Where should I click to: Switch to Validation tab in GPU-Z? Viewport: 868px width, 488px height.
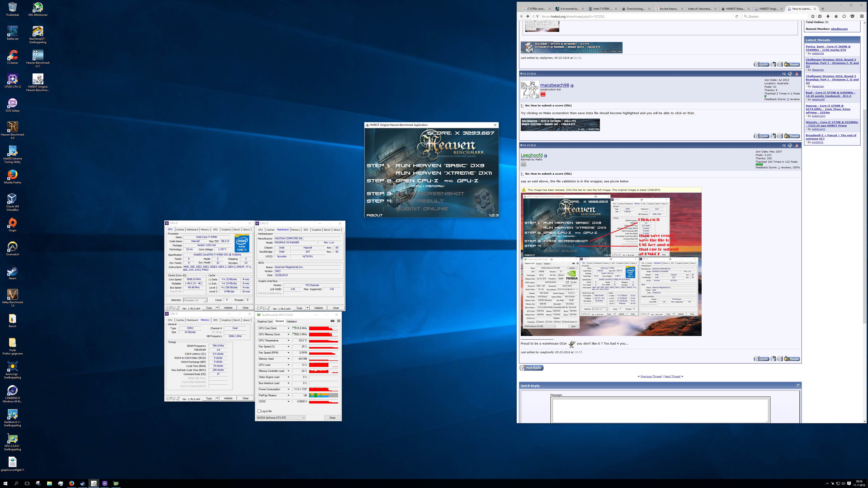point(292,321)
